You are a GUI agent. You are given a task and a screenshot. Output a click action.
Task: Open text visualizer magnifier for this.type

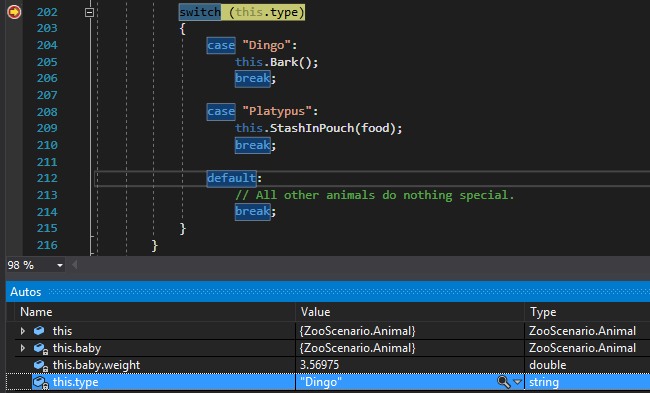(503, 382)
